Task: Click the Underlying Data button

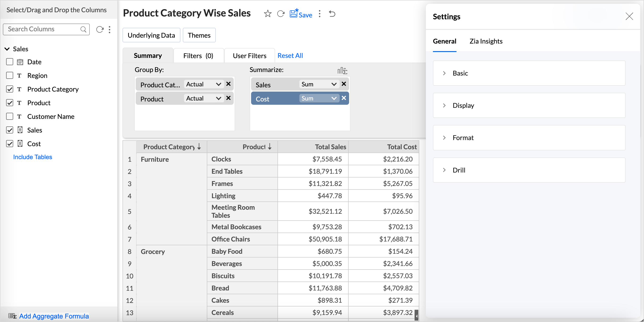Action: point(151,35)
